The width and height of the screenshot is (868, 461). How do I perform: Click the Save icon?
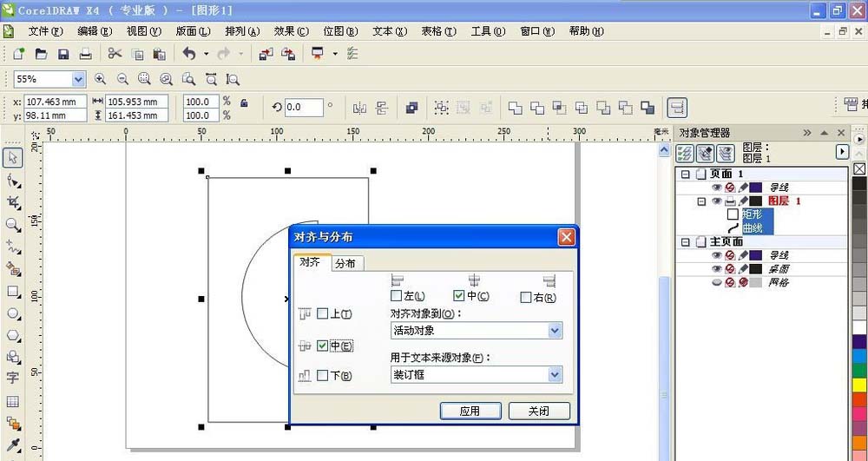pos(63,54)
